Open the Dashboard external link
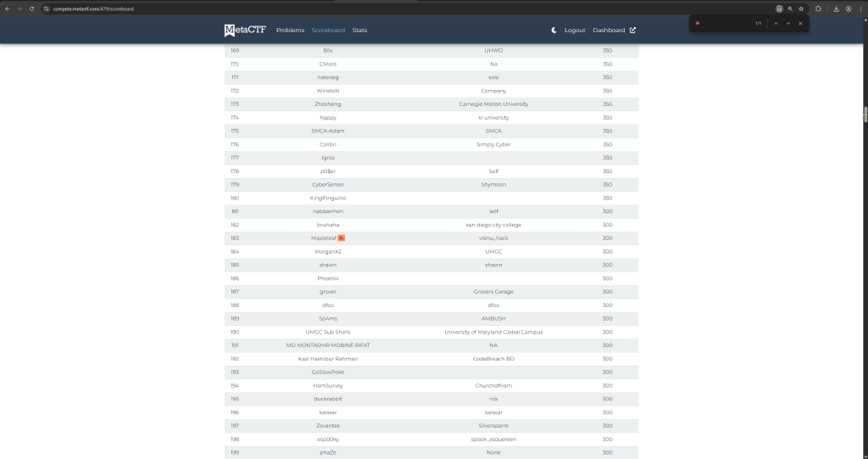The height and width of the screenshot is (459, 868). coord(614,31)
